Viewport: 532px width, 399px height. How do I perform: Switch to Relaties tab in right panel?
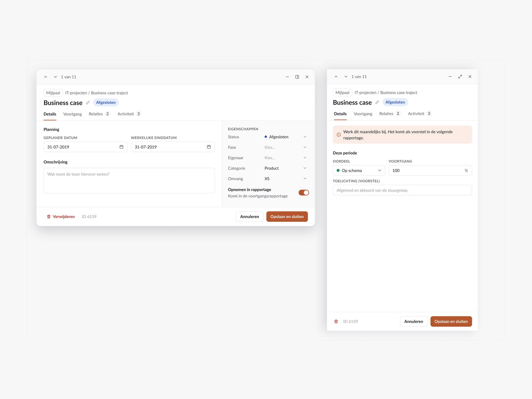pyautogui.click(x=390, y=114)
